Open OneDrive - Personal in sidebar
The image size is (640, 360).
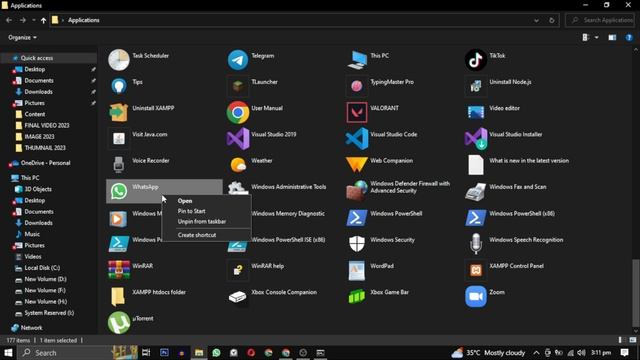point(45,163)
